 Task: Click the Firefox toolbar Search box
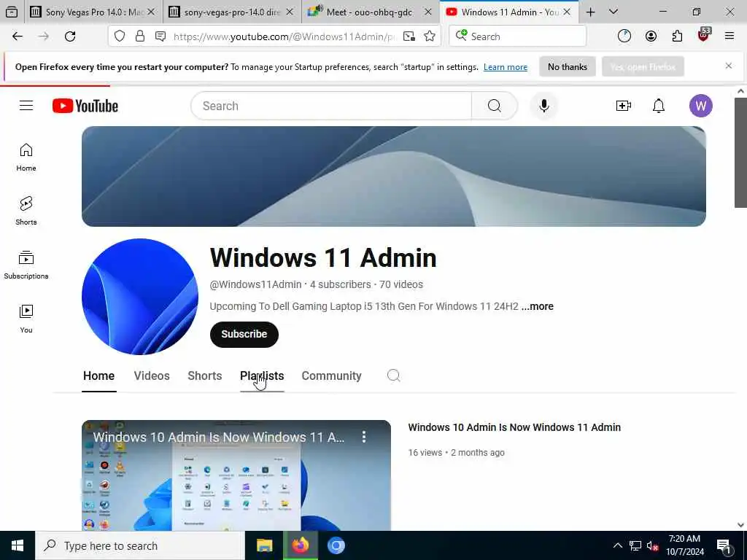pyautogui.click(x=517, y=36)
